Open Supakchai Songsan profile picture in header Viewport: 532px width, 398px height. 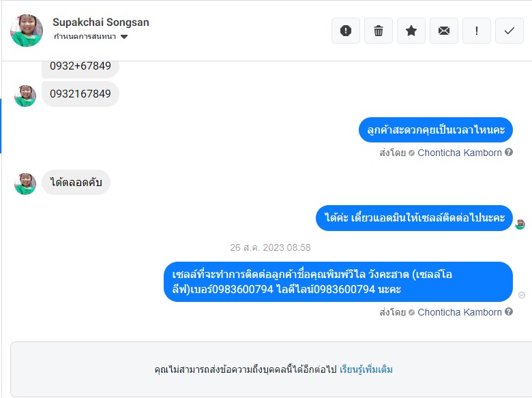(27, 31)
